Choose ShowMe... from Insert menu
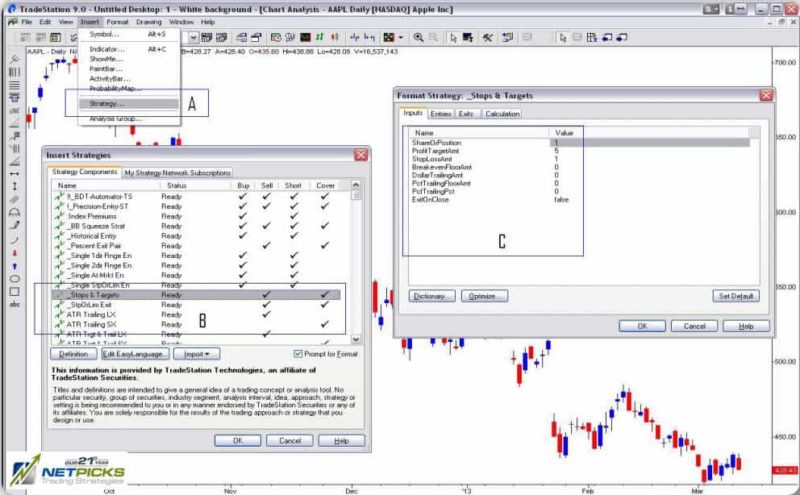This screenshot has width=800, height=495. click(129, 59)
